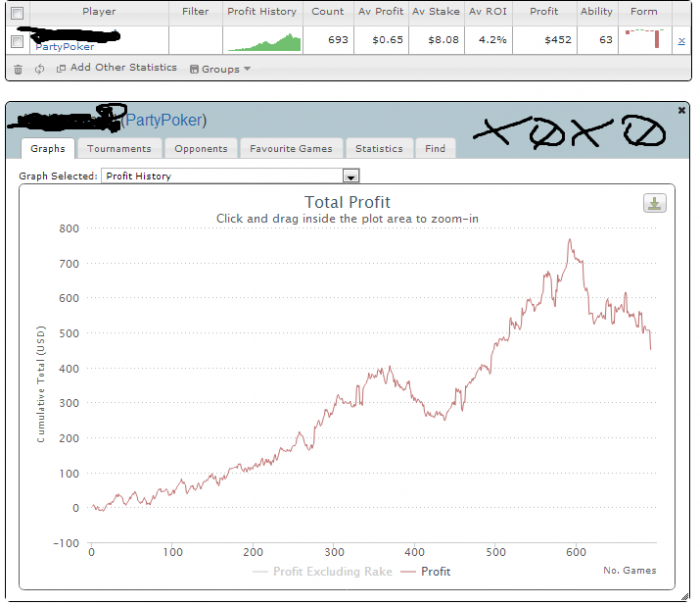Click the Total Profit chart title
Image resolution: width=700 pixels, height=605 pixels.
[347, 202]
